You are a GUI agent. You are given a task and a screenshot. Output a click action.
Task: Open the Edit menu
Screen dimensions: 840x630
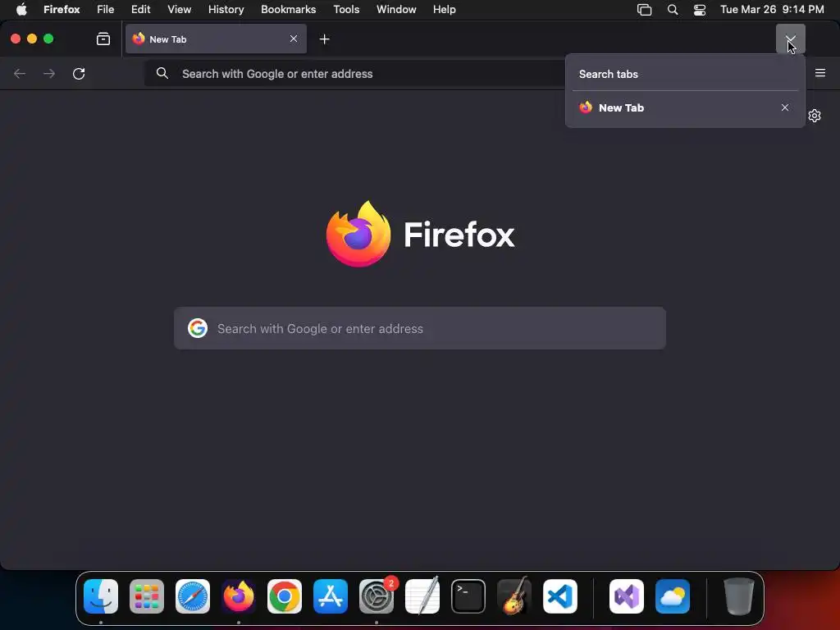[141, 10]
